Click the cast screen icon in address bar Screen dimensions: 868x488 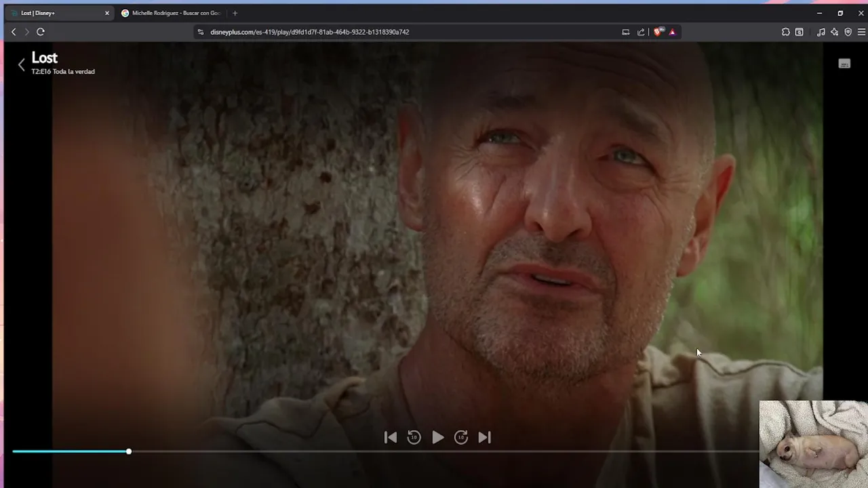625,32
